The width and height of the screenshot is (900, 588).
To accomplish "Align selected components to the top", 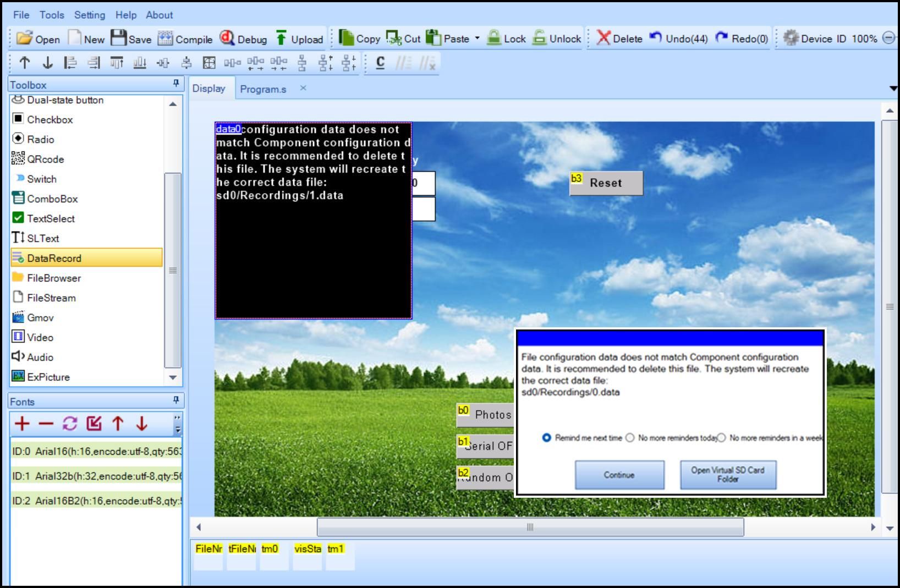I will pos(117,63).
